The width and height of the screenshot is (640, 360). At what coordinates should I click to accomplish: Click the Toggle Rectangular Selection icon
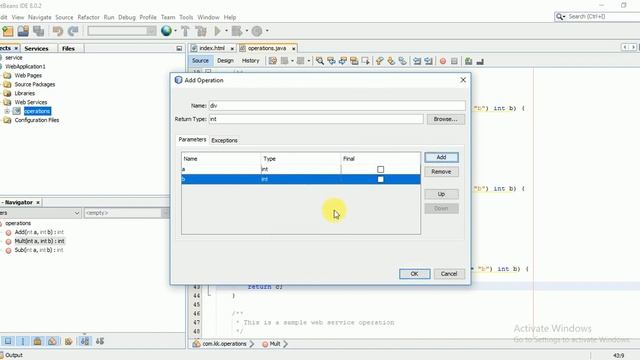[366, 61]
